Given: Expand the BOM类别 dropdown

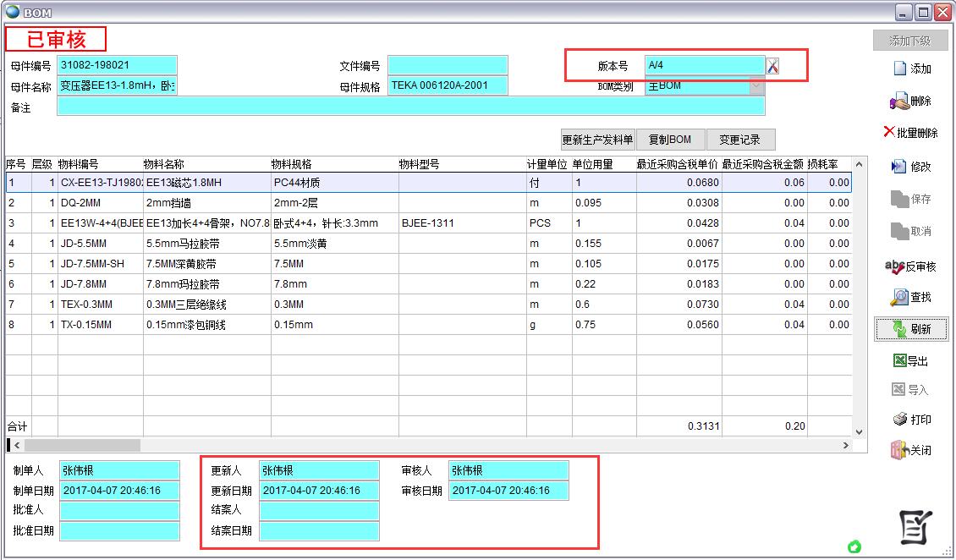Looking at the screenshot, I should click(755, 86).
